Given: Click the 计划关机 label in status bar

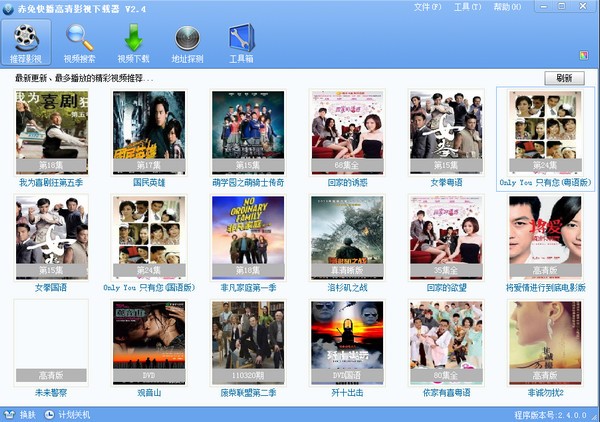Looking at the screenshot, I should pyautogui.click(x=74, y=415).
